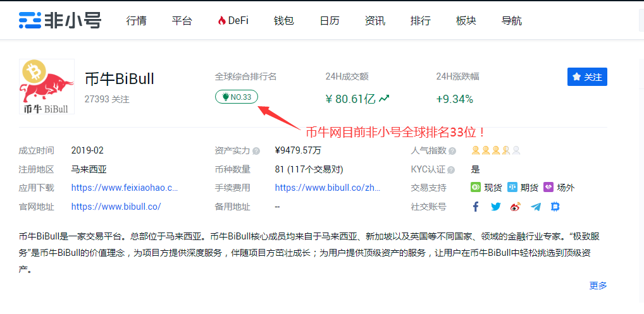Click the NO.33 ranking badge
644x314 pixels.
(237, 97)
